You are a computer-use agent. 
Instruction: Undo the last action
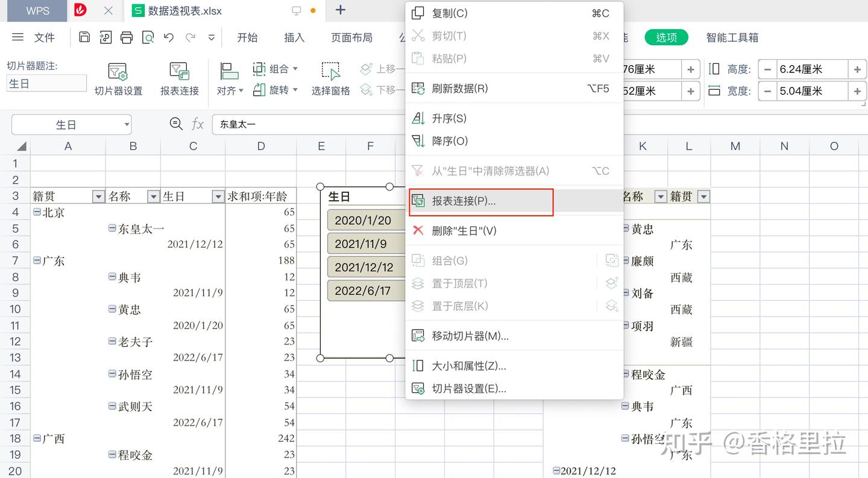(169, 37)
